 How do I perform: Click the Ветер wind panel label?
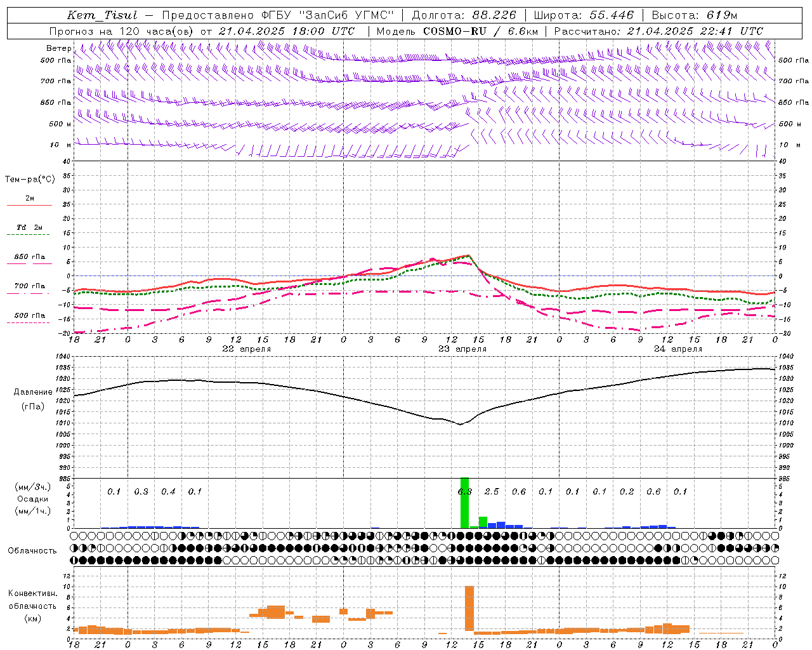pyautogui.click(x=59, y=48)
